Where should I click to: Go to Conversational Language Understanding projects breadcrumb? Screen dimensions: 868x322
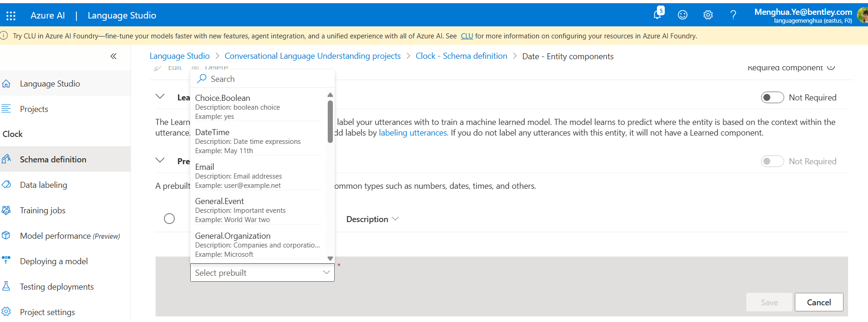click(312, 56)
